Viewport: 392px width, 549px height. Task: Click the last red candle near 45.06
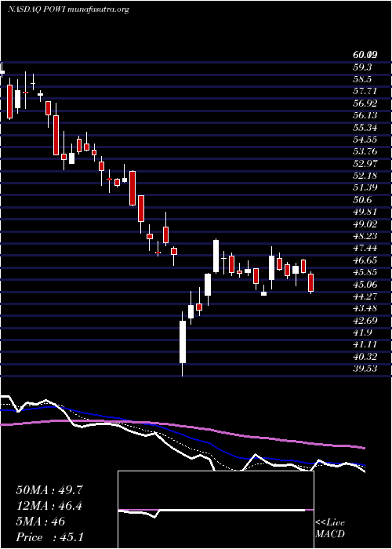pyautogui.click(x=310, y=282)
